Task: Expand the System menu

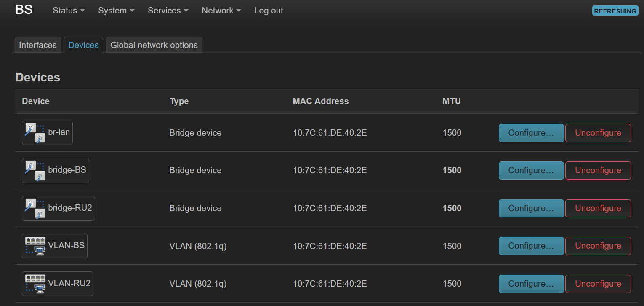Action: [116, 11]
